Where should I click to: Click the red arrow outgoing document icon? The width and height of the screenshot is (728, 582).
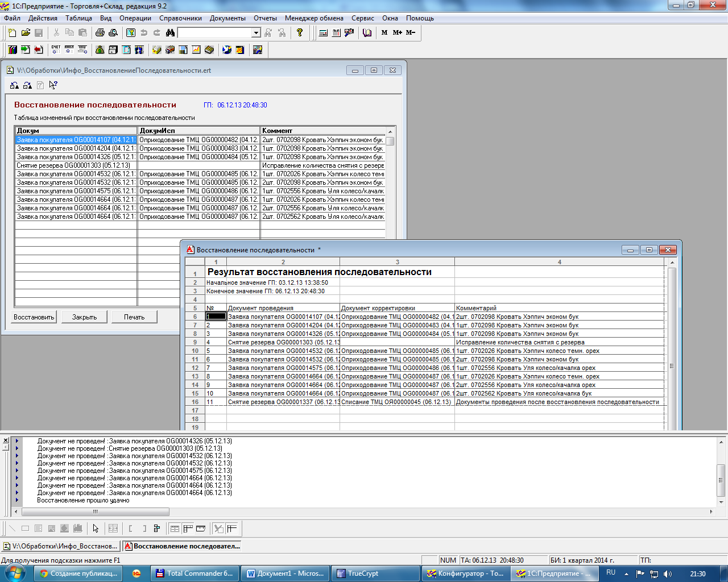tap(39, 50)
